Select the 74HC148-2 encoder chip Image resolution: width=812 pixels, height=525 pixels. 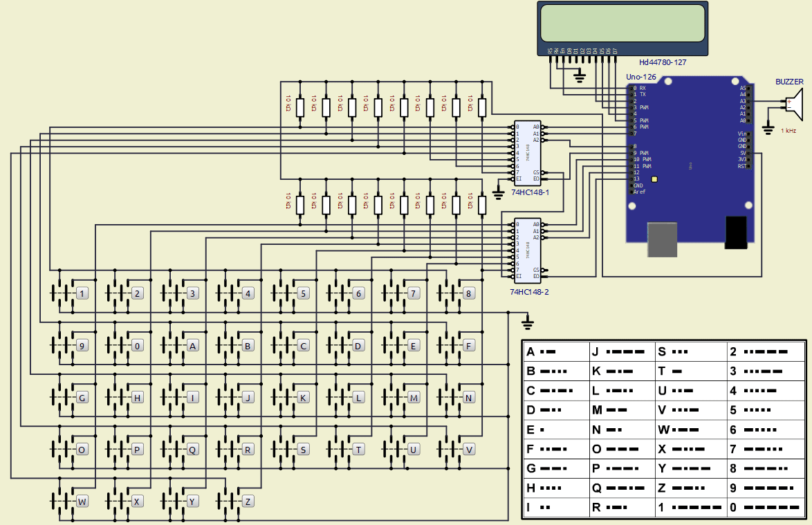pyautogui.click(x=527, y=249)
